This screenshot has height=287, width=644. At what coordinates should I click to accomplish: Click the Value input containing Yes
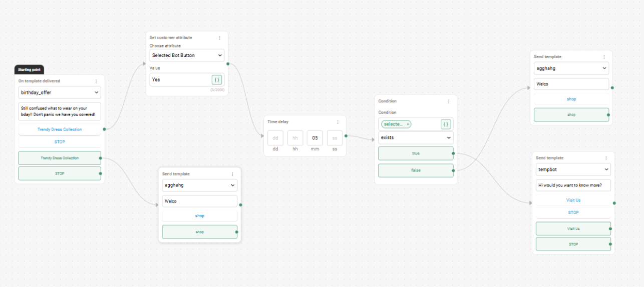tap(180, 79)
